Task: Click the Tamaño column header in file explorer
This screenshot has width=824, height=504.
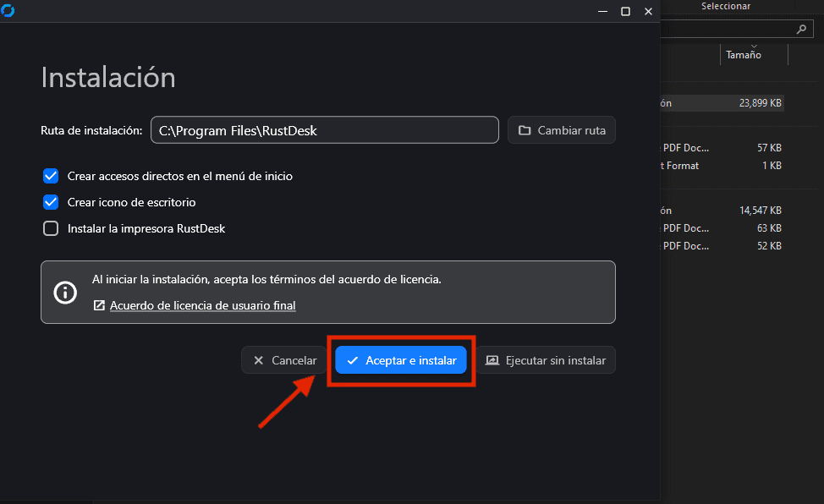Action: tap(743, 55)
